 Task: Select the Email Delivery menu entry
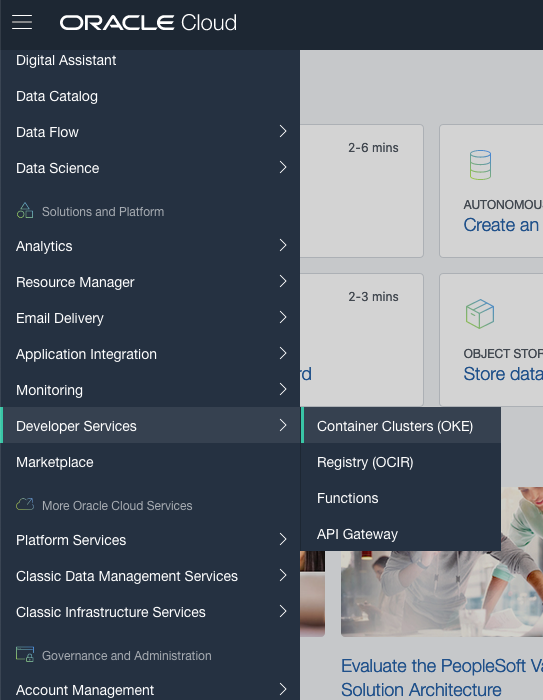point(150,318)
